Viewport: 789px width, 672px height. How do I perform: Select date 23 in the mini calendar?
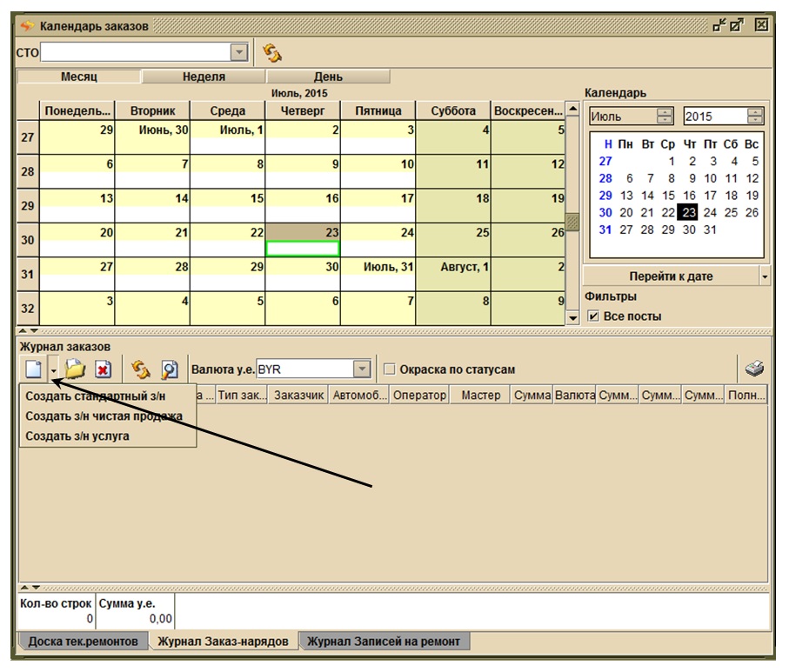[688, 212]
